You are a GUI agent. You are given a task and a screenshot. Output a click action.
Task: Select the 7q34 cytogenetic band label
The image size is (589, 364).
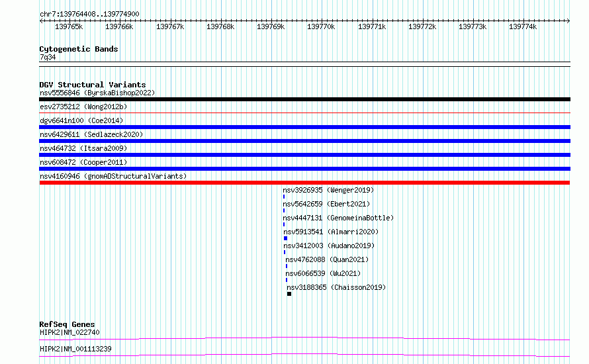(x=48, y=57)
